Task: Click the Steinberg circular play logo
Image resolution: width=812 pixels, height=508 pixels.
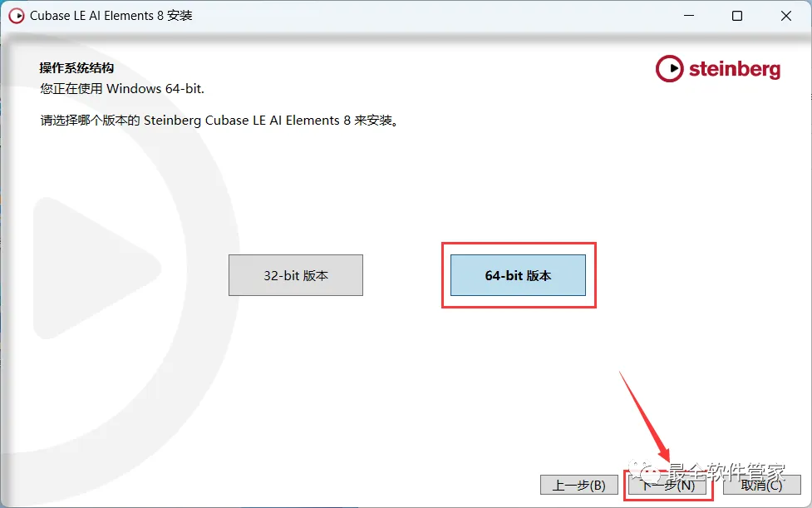Action: coord(670,68)
